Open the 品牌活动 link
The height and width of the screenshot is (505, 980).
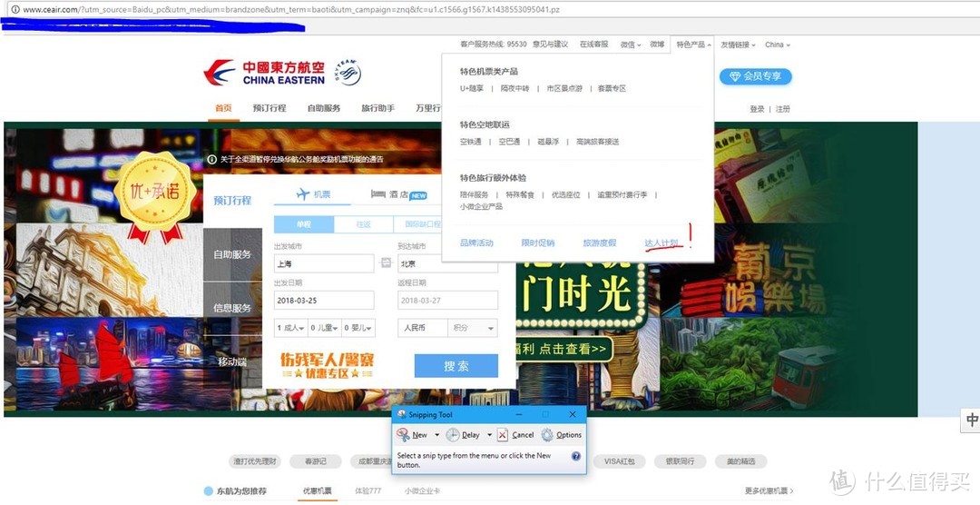coord(477,243)
